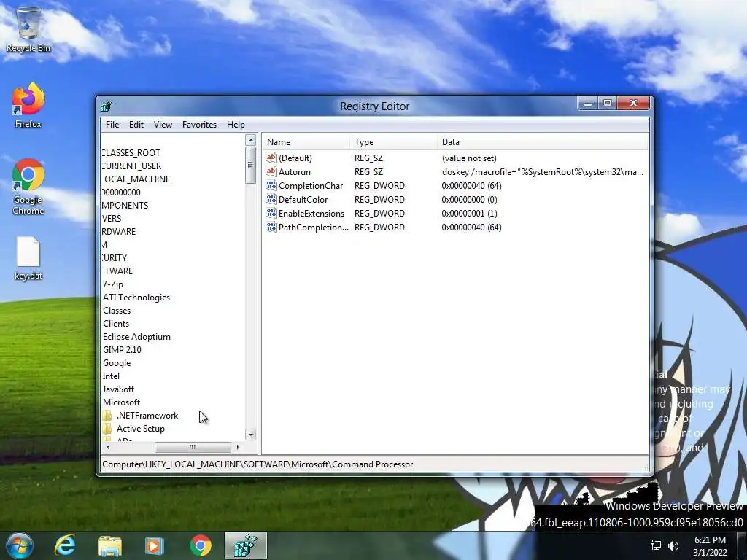Click the tree scroll up arrow
Screen dimensions: 747x560
coord(251,140)
